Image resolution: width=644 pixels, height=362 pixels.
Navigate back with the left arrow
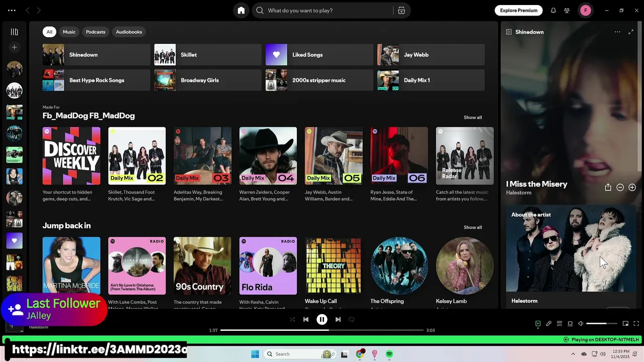tap(28, 11)
